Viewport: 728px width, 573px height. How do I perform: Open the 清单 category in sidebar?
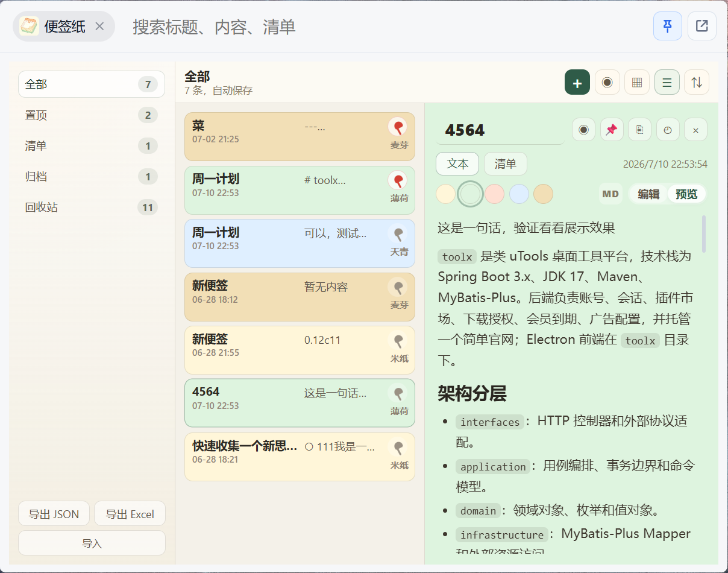(x=92, y=145)
